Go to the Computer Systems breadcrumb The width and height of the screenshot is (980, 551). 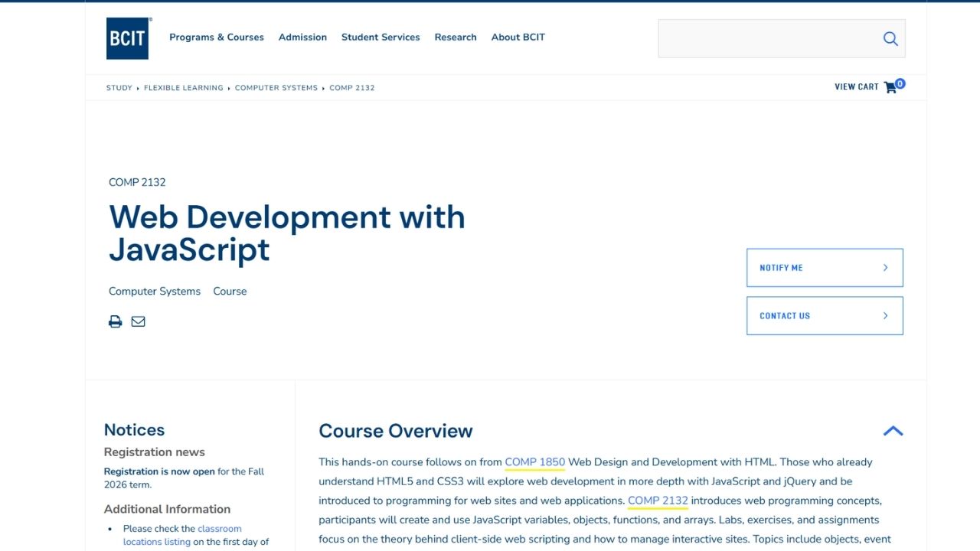click(x=276, y=88)
